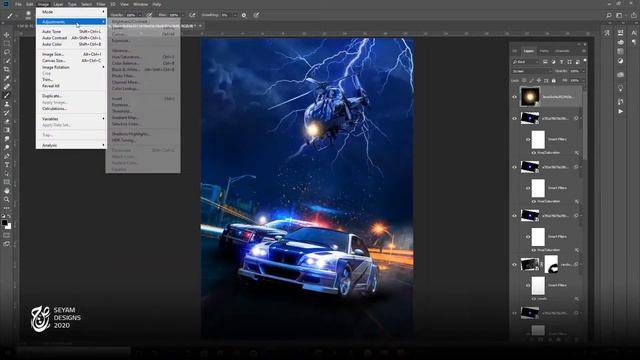
Task: Open the Layer menu
Action: pyautogui.click(x=58, y=4)
